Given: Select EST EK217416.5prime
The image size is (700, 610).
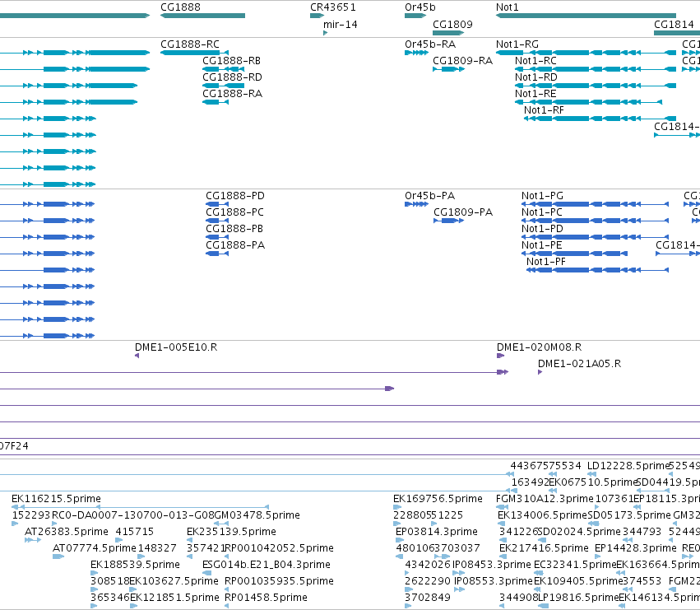Looking at the screenshot, I should coord(544,548).
